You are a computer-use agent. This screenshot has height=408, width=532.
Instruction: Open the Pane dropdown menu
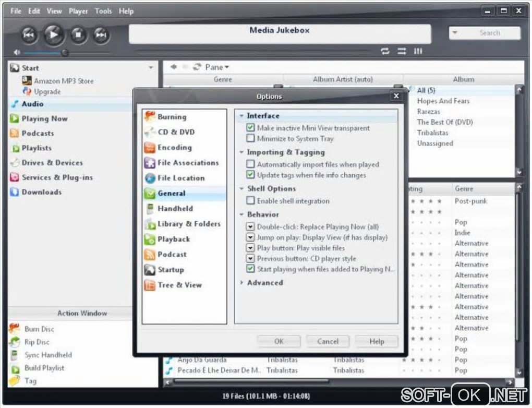[x=217, y=67]
